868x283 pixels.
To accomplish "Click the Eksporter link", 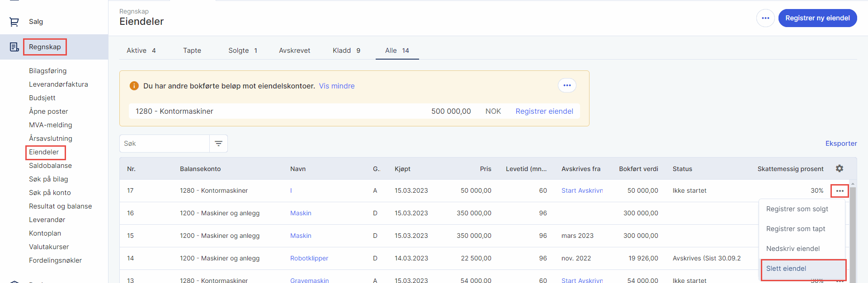I will (840, 144).
